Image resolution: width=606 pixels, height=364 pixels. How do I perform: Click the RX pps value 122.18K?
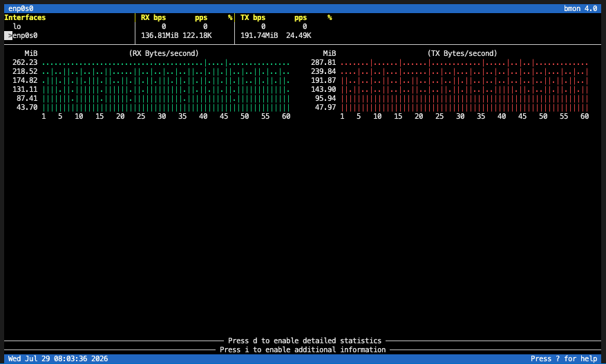pos(197,35)
